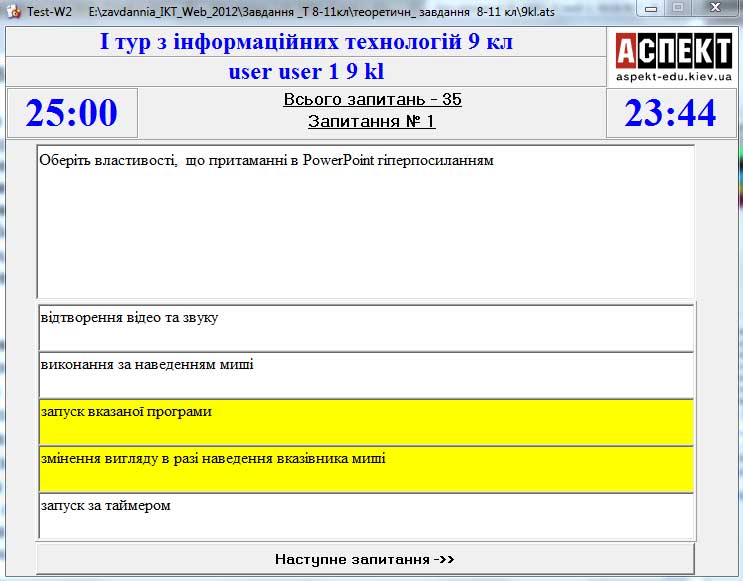
Task: Maximize the Test-W2 window
Action: coord(678,8)
